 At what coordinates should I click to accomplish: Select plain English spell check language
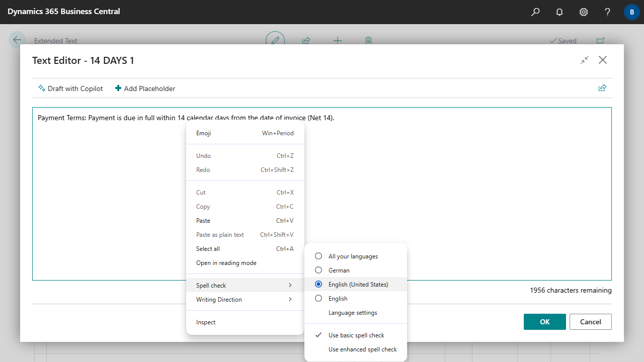(x=356, y=299)
